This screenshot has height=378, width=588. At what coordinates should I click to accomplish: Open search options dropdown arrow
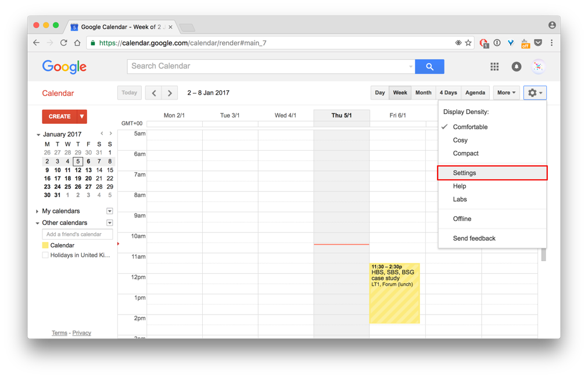coord(411,66)
